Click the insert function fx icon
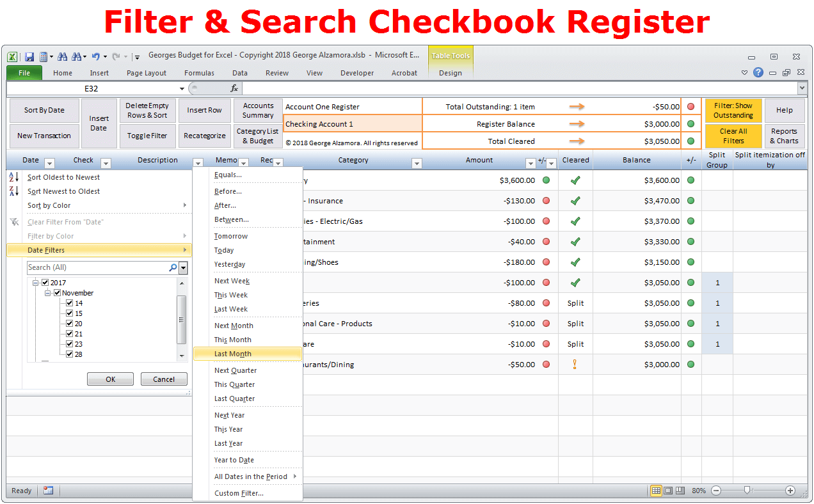The image size is (814, 504). pyautogui.click(x=234, y=88)
